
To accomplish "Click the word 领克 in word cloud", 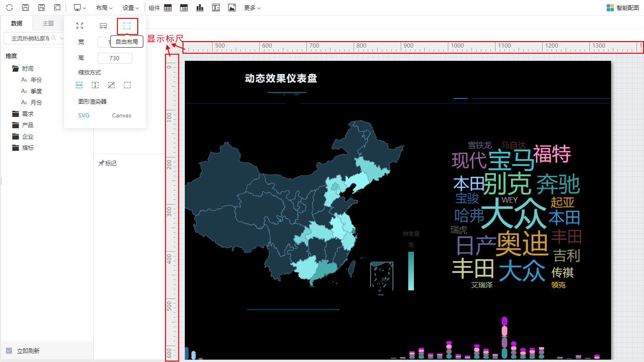I will [558, 285].
